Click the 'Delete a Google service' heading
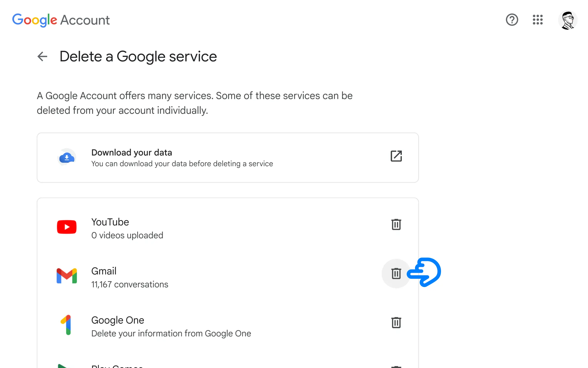Screen dimensions: 588x368 click(138, 56)
